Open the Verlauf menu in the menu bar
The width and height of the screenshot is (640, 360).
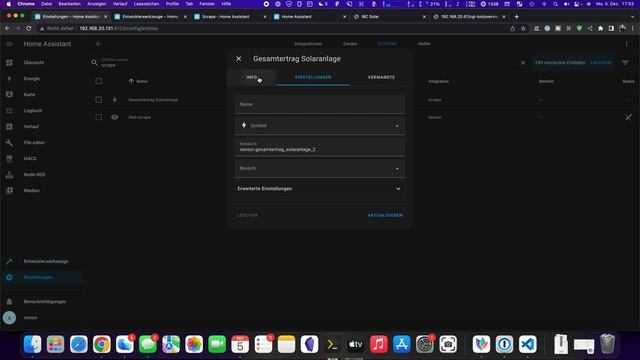tap(120, 4)
